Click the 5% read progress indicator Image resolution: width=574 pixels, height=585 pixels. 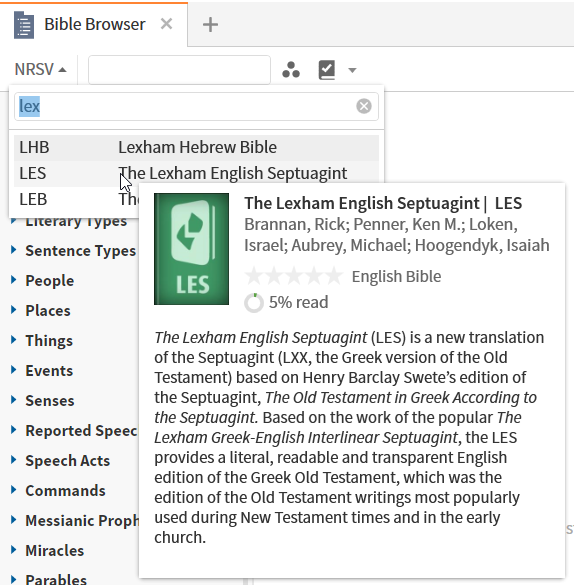coord(286,302)
